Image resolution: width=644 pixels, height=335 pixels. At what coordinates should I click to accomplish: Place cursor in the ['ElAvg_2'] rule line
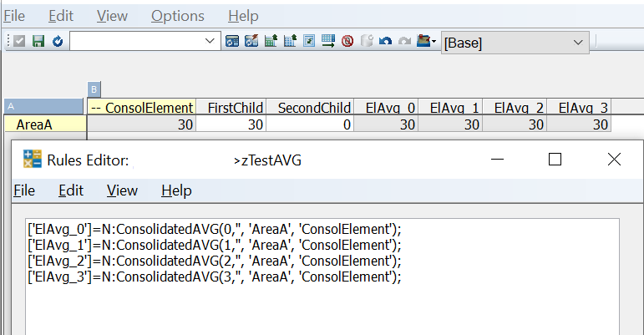coord(215,261)
